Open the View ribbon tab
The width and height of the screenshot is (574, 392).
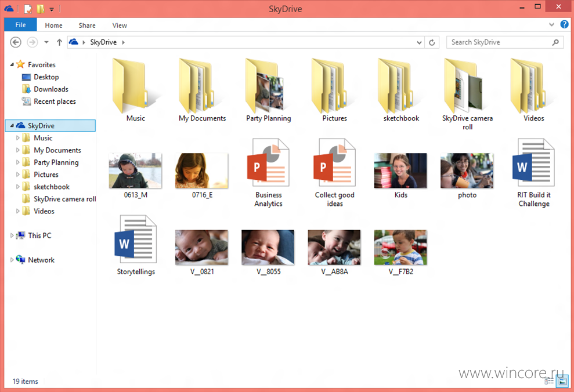point(120,26)
